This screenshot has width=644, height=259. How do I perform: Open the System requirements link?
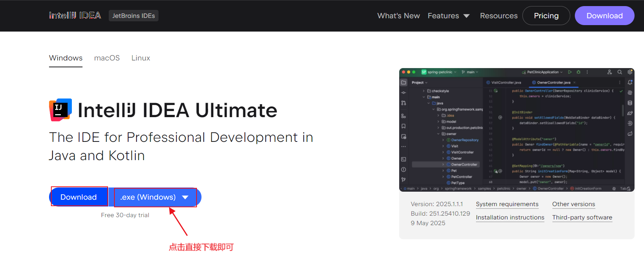click(x=507, y=204)
